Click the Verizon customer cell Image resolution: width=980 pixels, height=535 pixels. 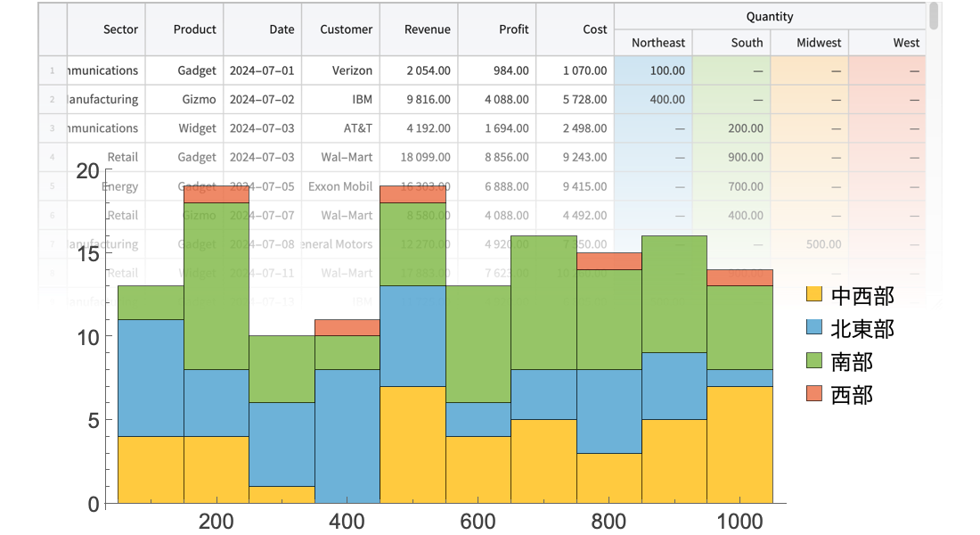(x=341, y=70)
